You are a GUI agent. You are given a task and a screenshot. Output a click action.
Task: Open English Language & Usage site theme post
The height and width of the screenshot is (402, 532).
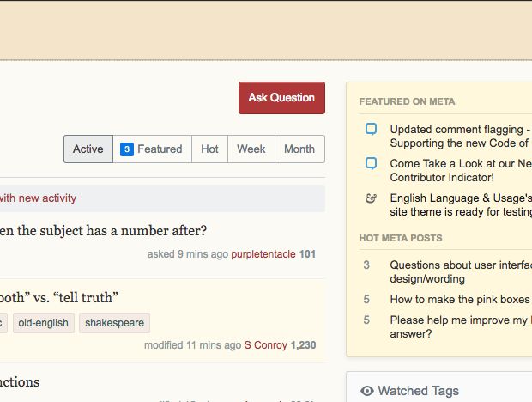click(461, 204)
